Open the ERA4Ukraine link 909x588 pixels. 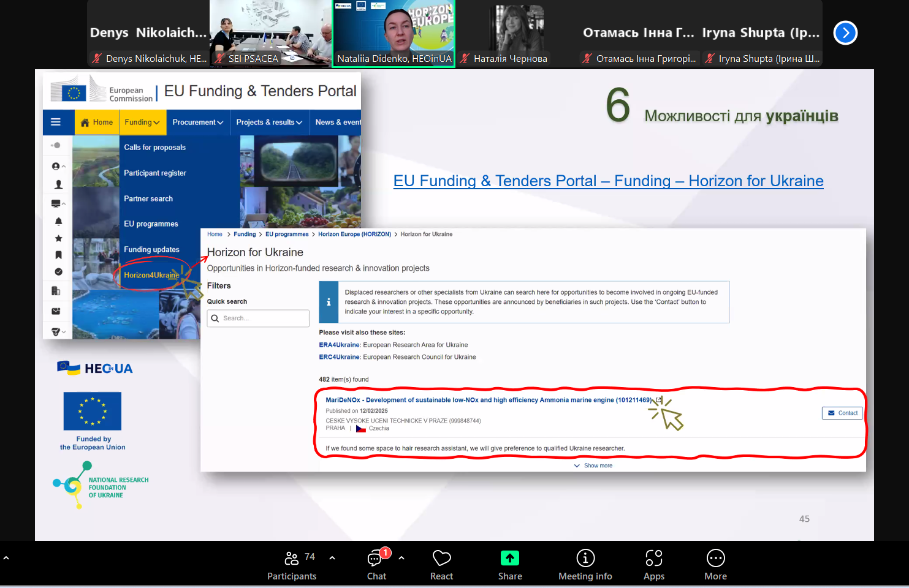(340, 345)
